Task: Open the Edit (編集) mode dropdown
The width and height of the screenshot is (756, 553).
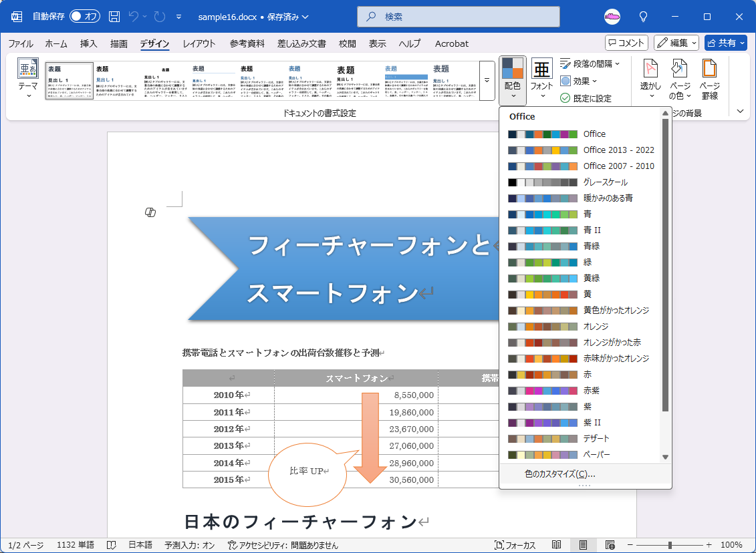Action: [x=676, y=43]
